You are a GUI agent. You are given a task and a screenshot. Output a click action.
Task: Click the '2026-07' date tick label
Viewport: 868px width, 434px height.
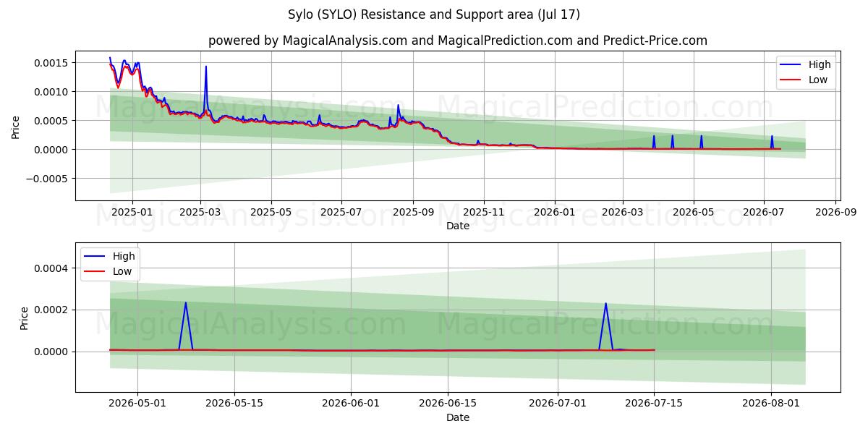(x=764, y=213)
